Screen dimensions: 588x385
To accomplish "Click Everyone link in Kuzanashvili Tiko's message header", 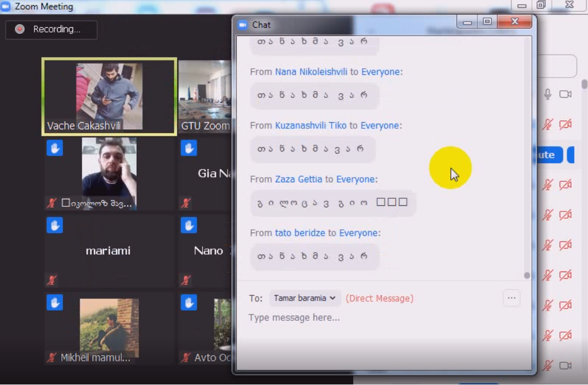I will [379, 125].
